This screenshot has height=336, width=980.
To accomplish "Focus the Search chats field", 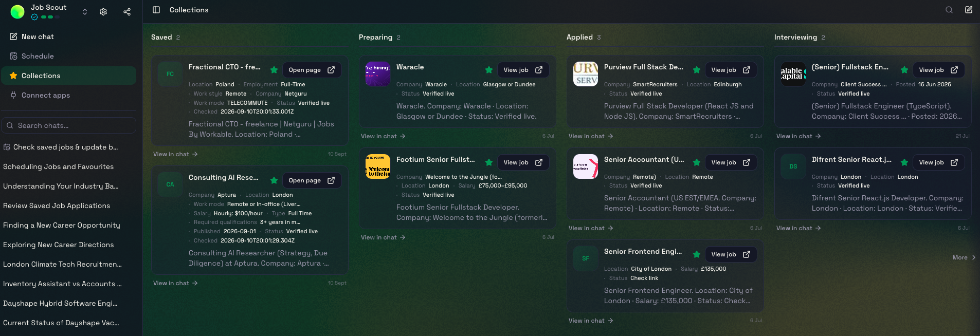I will tap(68, 125).
